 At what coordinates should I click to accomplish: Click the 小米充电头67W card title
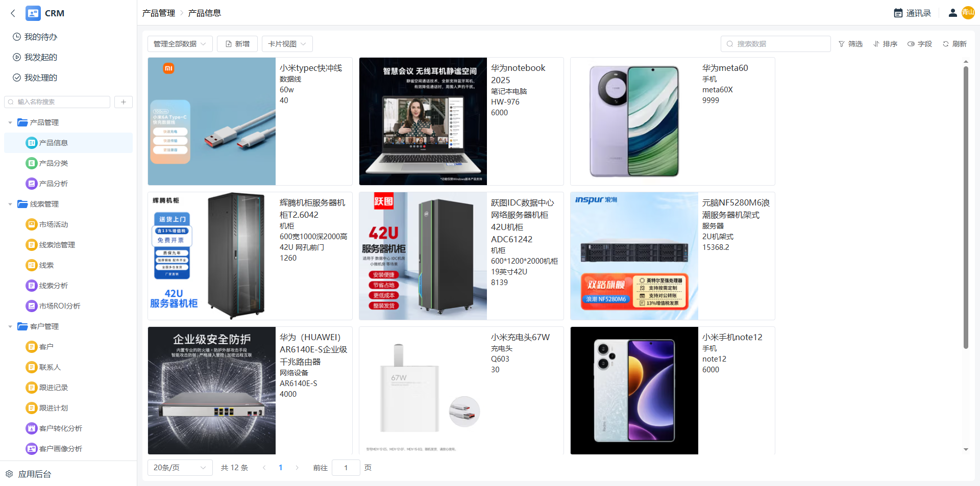click(x=521, y=337)
